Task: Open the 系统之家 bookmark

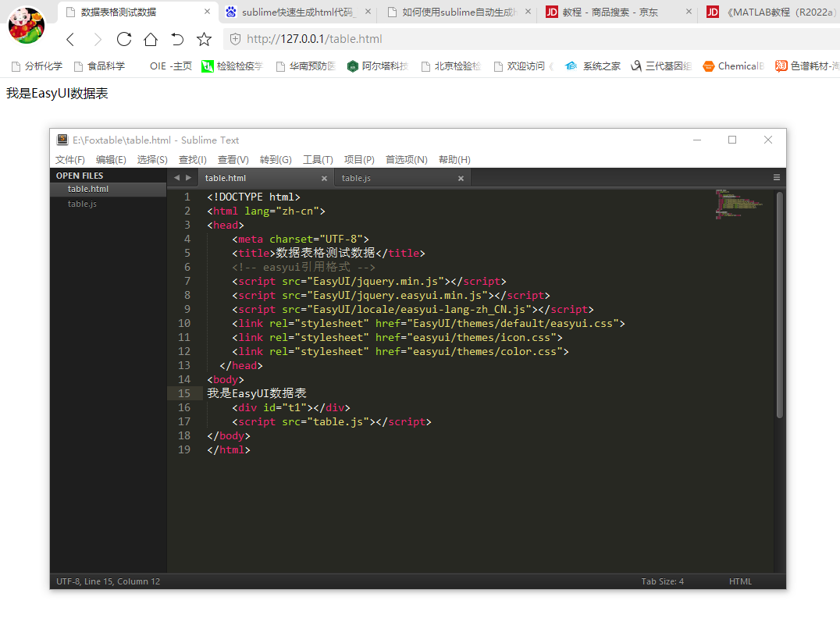Action: 601,66
